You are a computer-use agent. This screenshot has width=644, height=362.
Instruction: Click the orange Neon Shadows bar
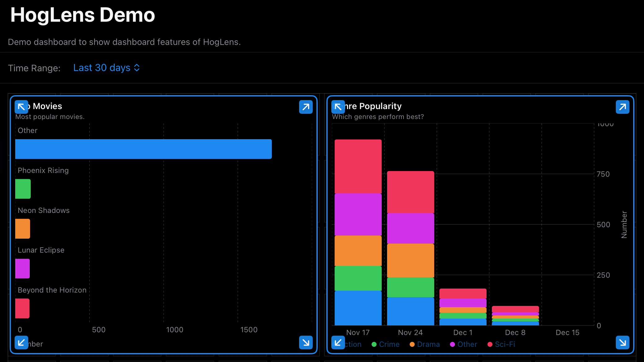(23, 229)
